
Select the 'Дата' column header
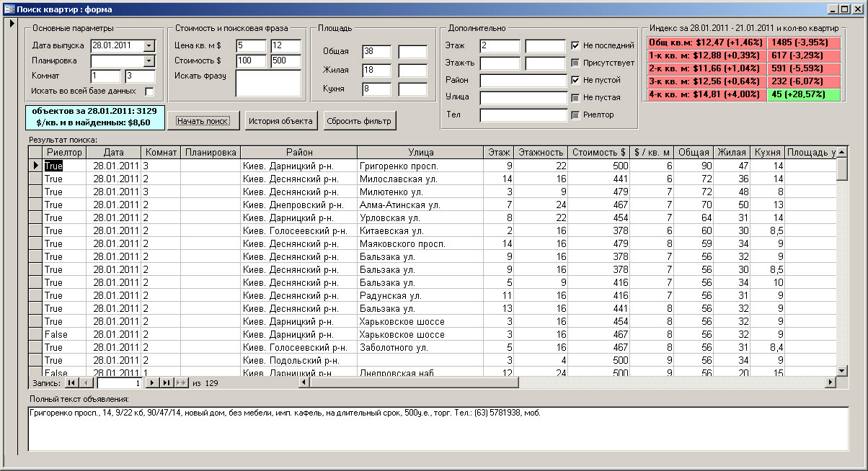[114, 152]
